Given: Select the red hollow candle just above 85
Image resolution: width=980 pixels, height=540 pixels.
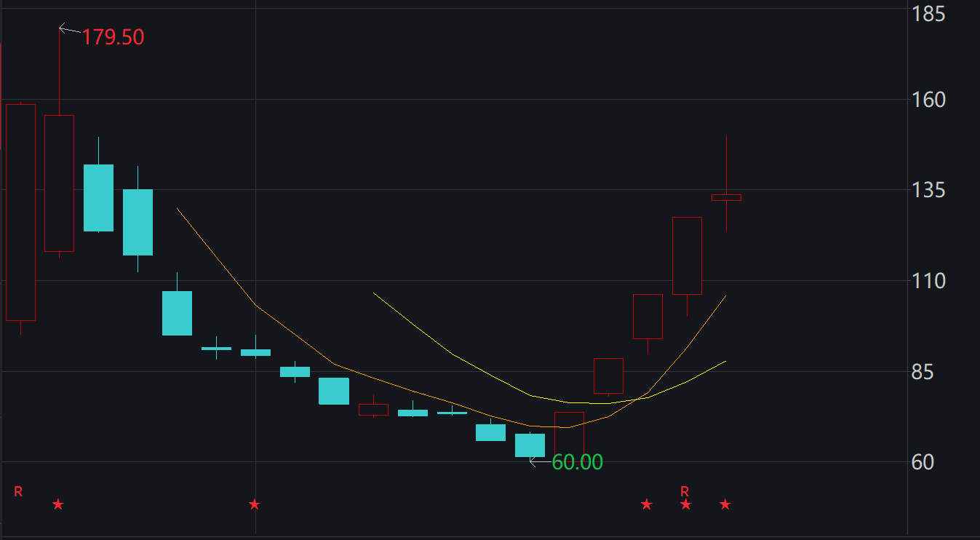Looking at the screenshot, I should (608, 376).
